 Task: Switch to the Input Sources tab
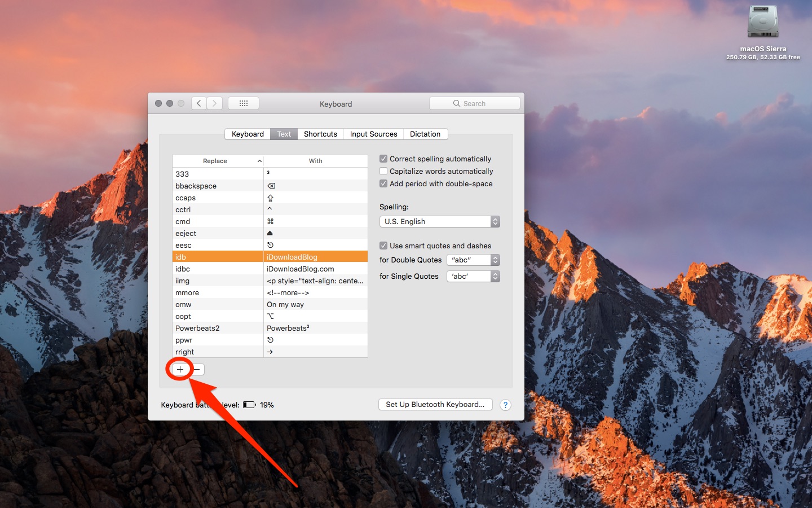[373, 134]
